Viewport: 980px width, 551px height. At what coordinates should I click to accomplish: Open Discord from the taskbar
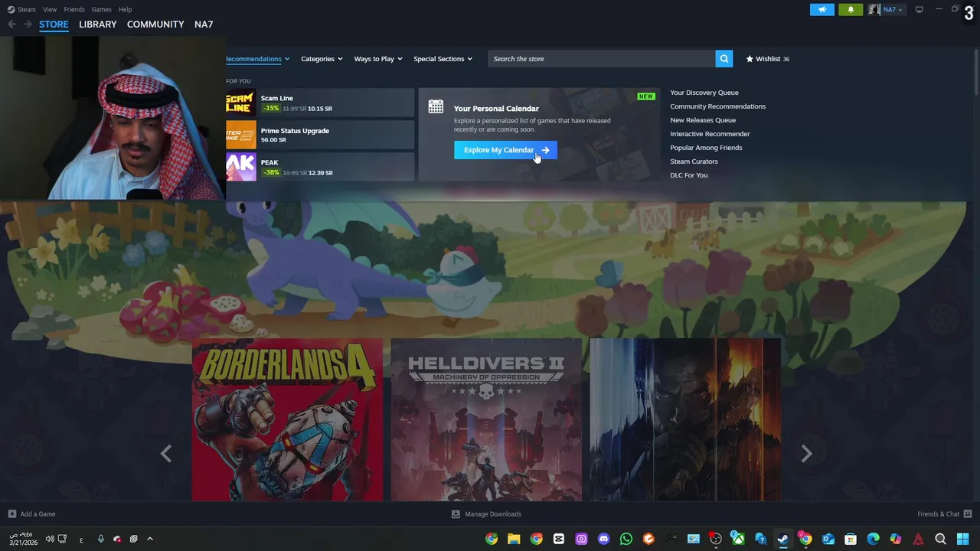point(603,539)
